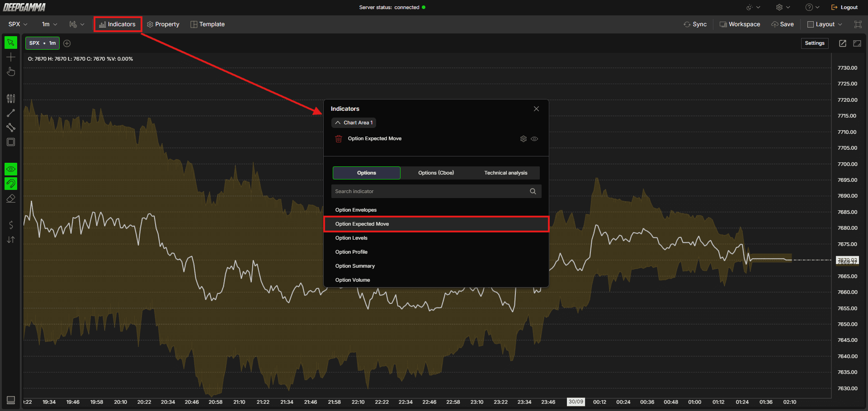Open the help dropdown menu
Viewport: 868px width, 411px height.
tap(812, 7)
